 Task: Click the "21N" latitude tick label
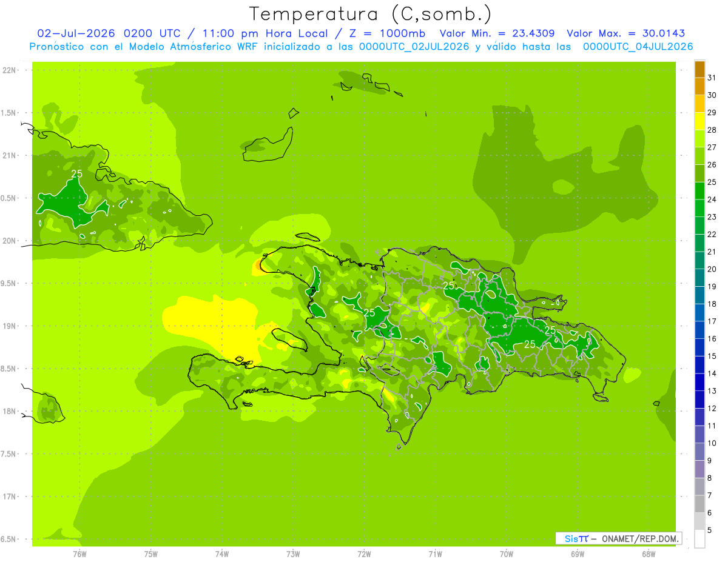9,155
